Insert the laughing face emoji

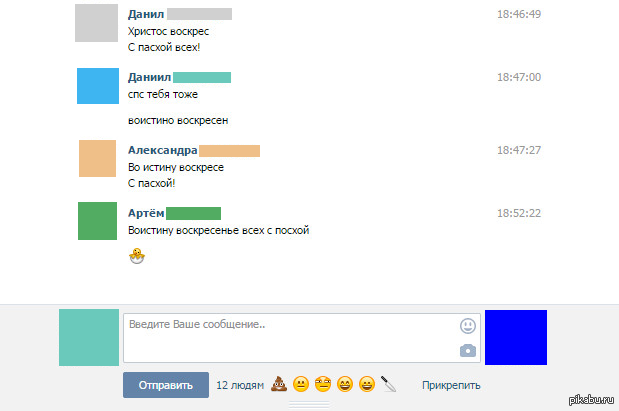click(345, 384)
